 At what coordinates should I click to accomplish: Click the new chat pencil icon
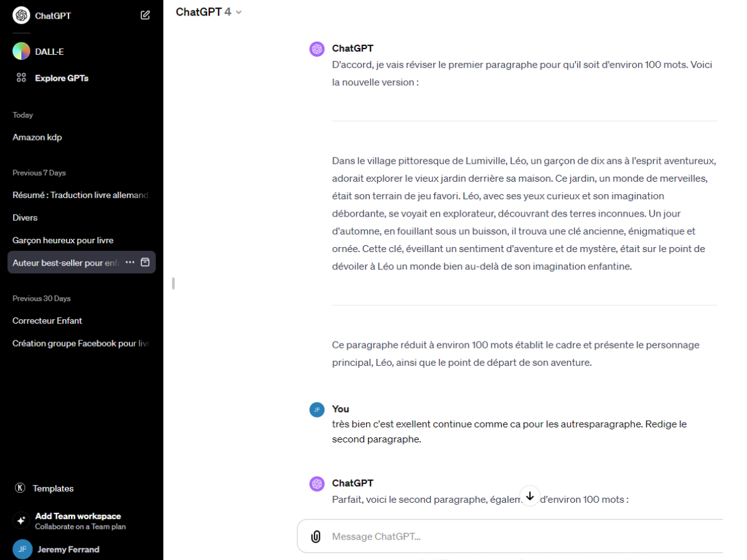click(145, 15)
